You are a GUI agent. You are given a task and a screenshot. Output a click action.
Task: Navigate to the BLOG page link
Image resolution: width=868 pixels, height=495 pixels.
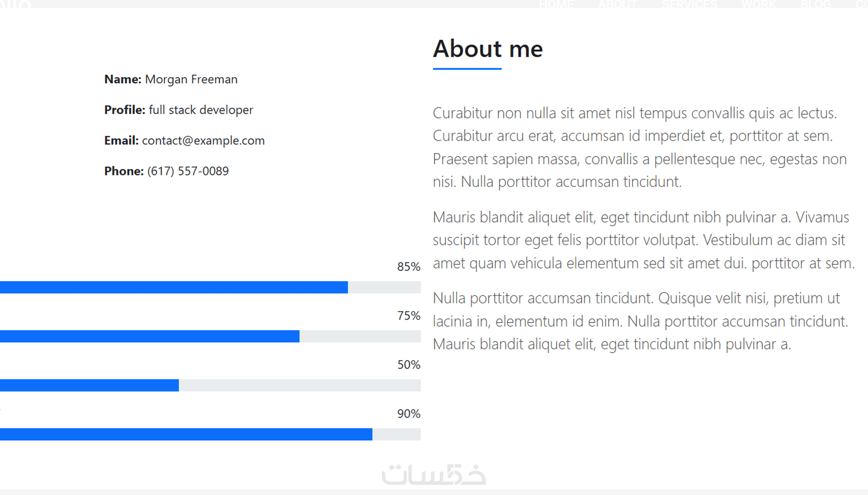point(815,5)
